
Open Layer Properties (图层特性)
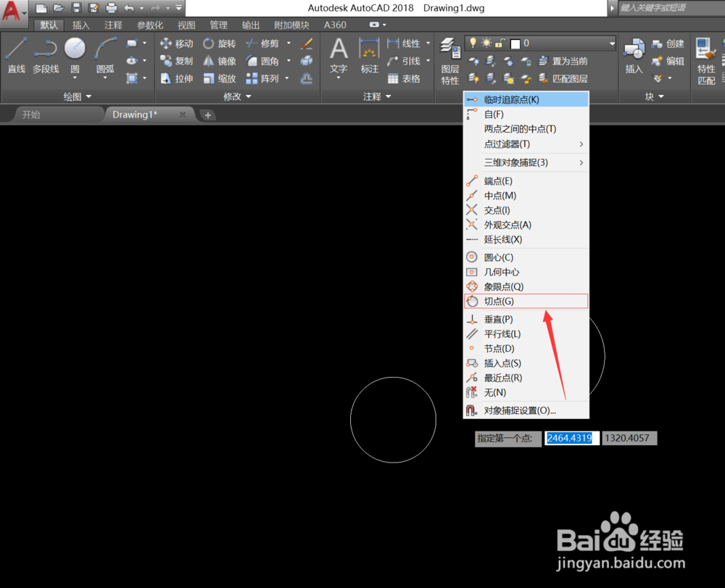tap(450, 61)
